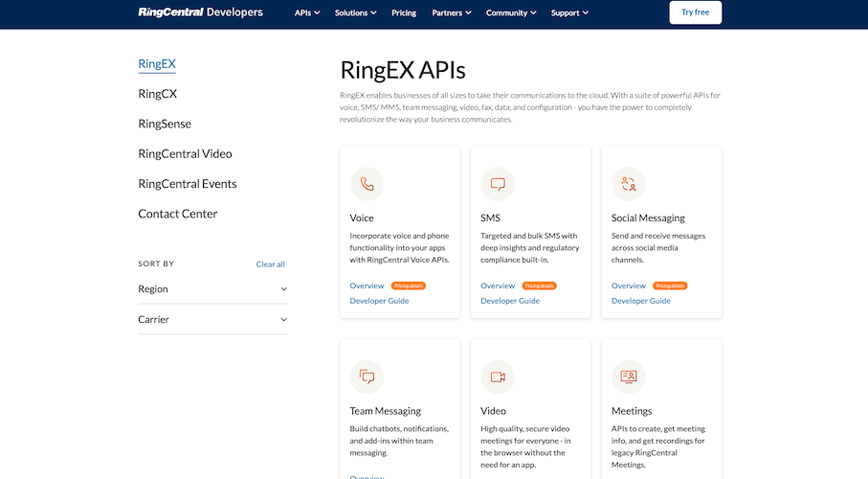Viewport: 868px width, 479px height.
Task: Click the Social Messaging people icon
Action: coord(629,184)
